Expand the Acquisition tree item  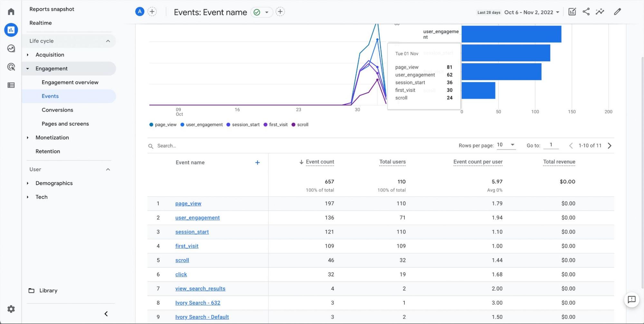pyautogui.click(x=28, y=55)
